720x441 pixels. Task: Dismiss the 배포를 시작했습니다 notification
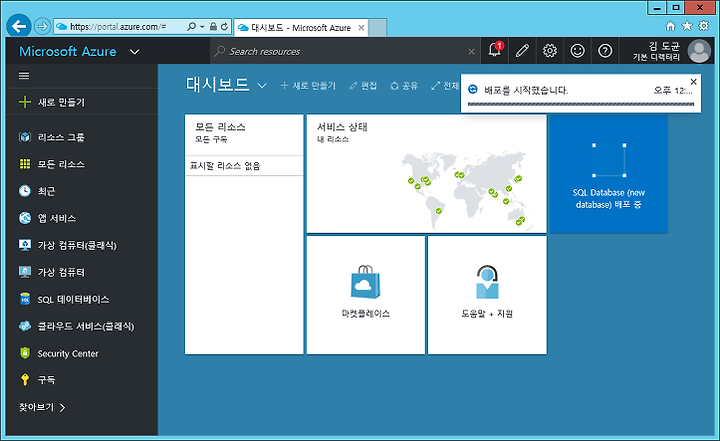(x=693, y=82)
